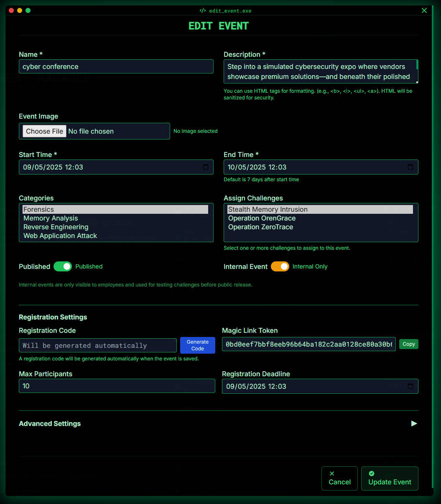The height and width of the screenshot is (504, 441).
Task: Copy the Magic Link Token
Action: 409,344
